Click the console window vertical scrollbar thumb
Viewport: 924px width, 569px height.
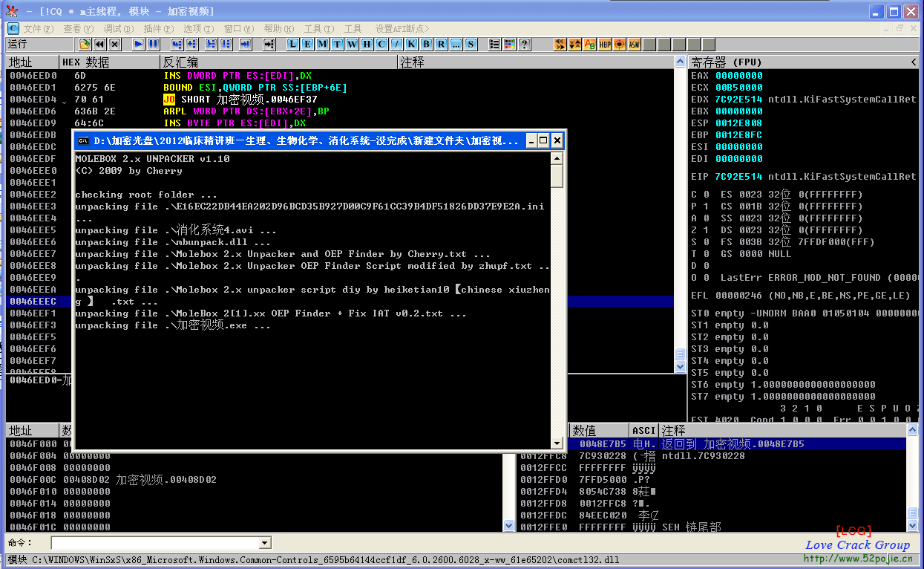[x=557, y=176]
